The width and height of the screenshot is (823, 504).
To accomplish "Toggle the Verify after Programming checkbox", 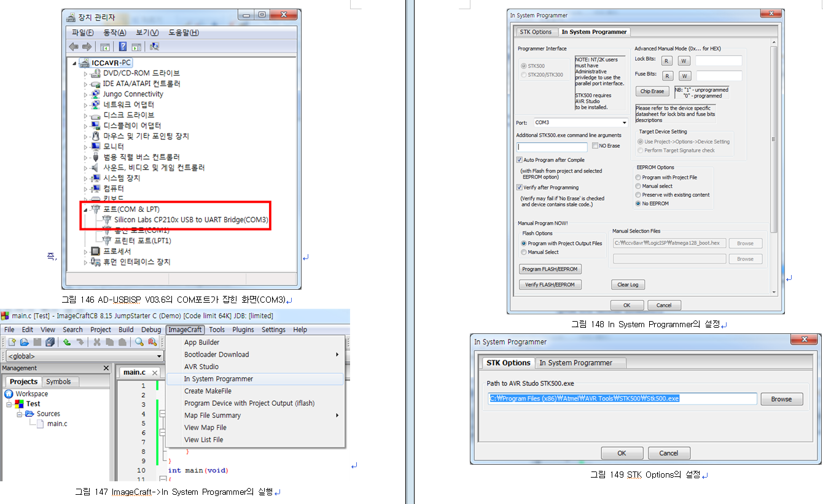I will (x=520, y=187).
